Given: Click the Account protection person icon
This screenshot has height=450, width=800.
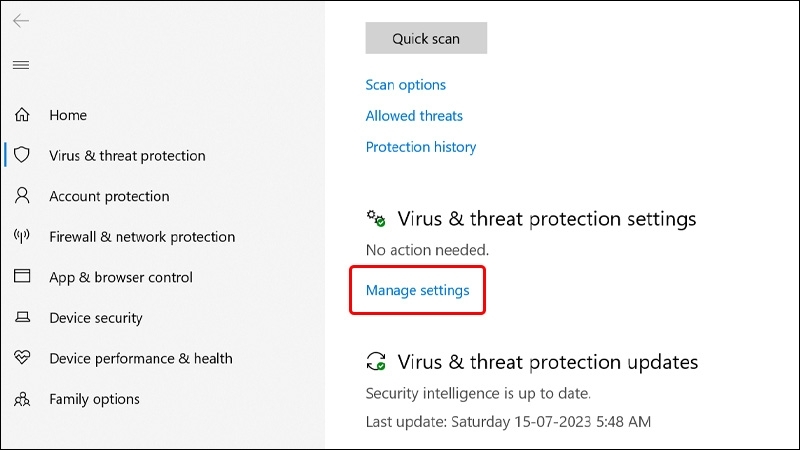Looking at the screenshot, I should coord(22,196).
